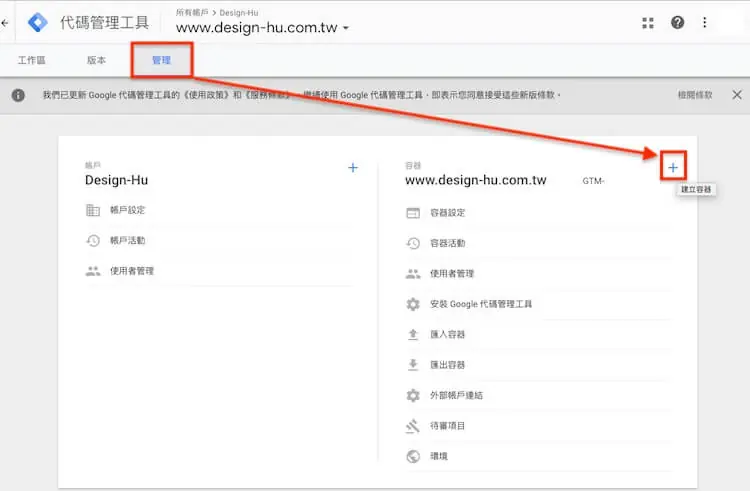Select 匯出容器 option

[x=447, y=365]
